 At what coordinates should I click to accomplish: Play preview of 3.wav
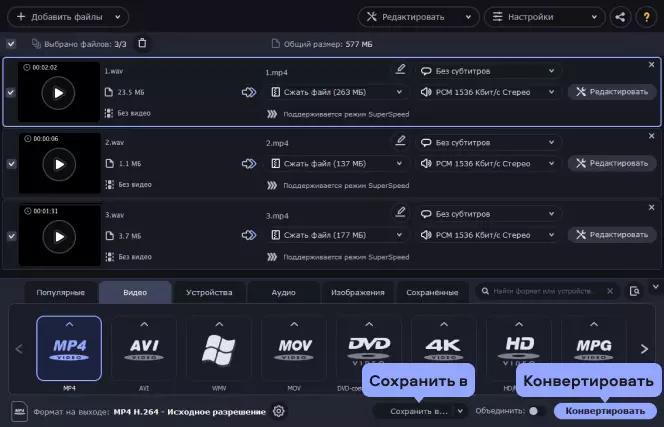(x=59, y=236)
